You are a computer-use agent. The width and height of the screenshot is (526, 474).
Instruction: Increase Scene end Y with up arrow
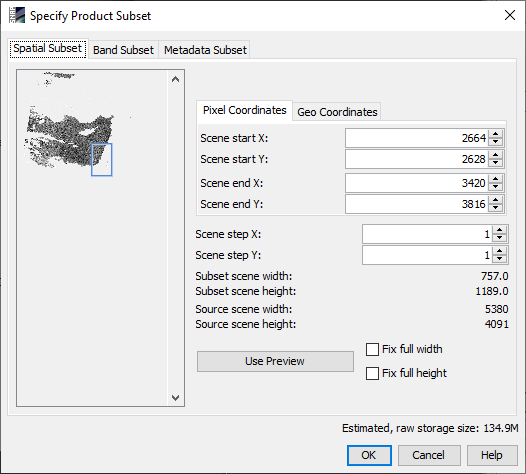click(x=495, y=200)
